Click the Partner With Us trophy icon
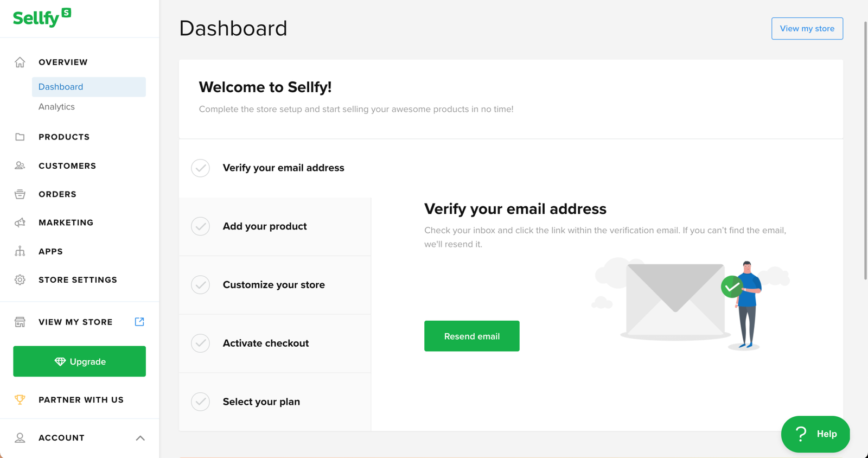 coord(20,400)
